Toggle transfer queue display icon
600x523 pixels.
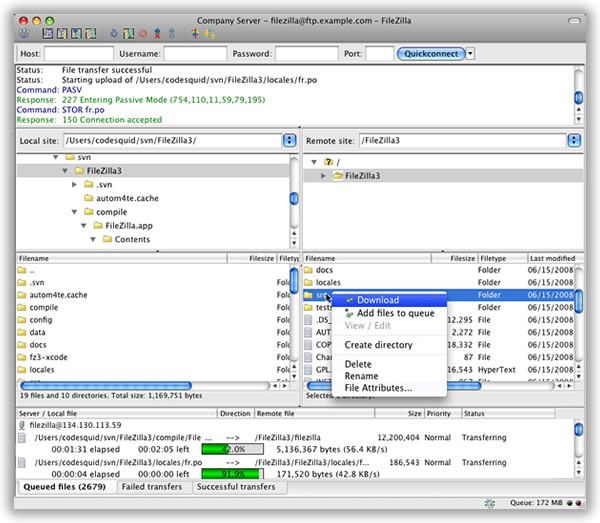pos(90,34)
